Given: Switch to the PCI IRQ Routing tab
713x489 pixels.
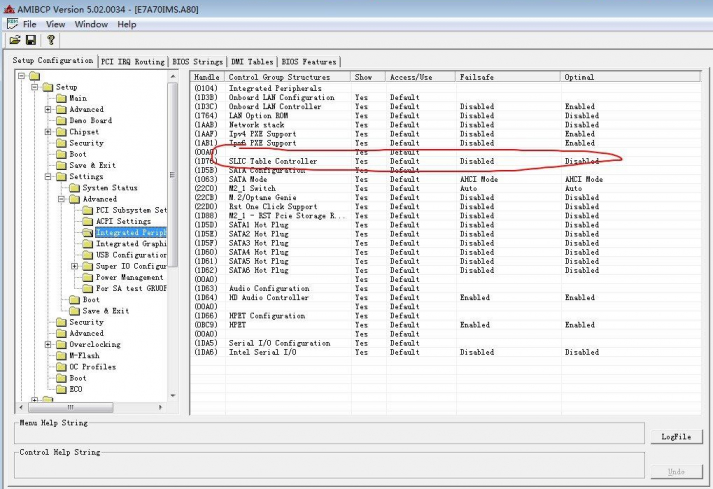Looking at the screenshot, I should (x=133, y=62).
